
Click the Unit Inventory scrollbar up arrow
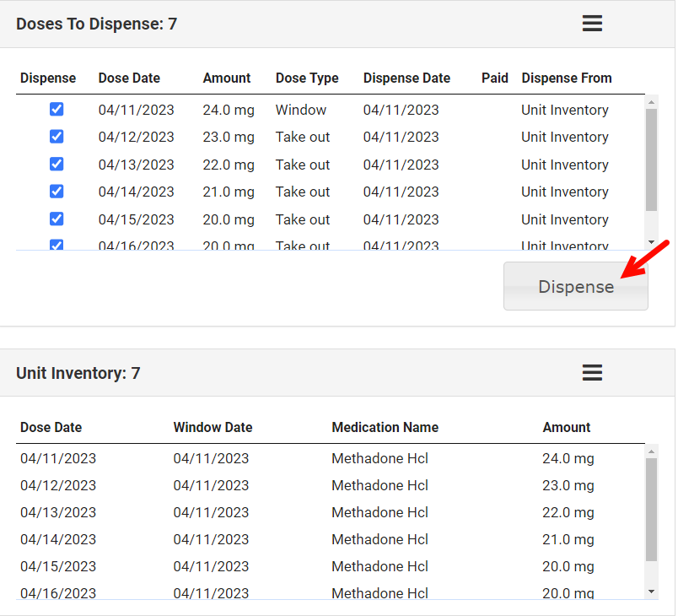651,451
